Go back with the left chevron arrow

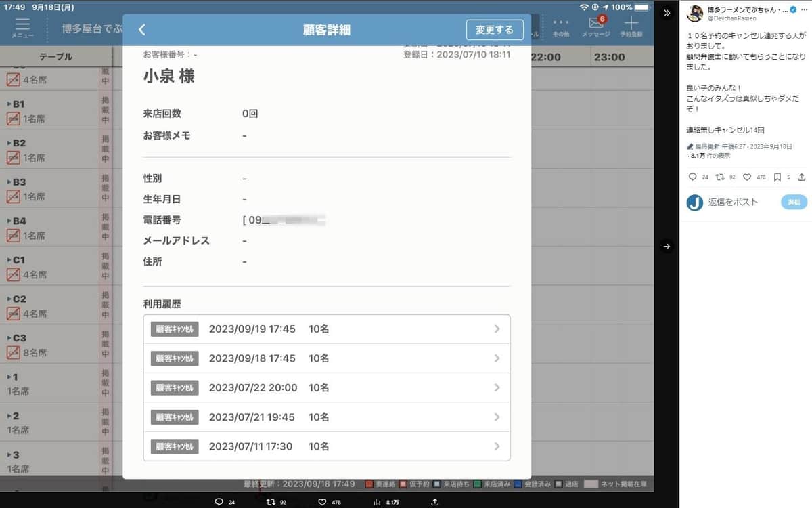(142, 30)
